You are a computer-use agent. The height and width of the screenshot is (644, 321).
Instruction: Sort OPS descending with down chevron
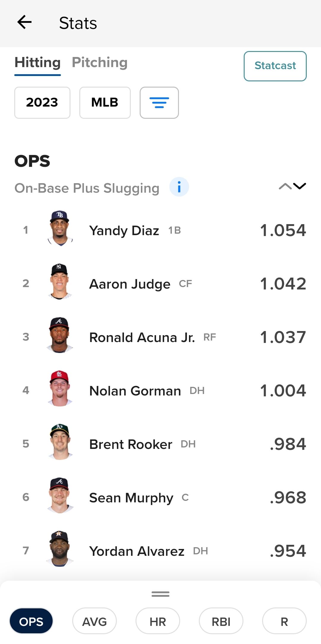pos(299,186)
